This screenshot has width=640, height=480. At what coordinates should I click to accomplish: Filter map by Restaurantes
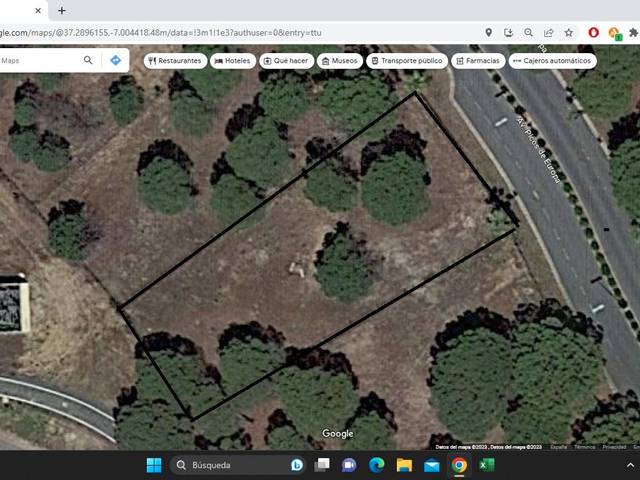click(175, 61)
